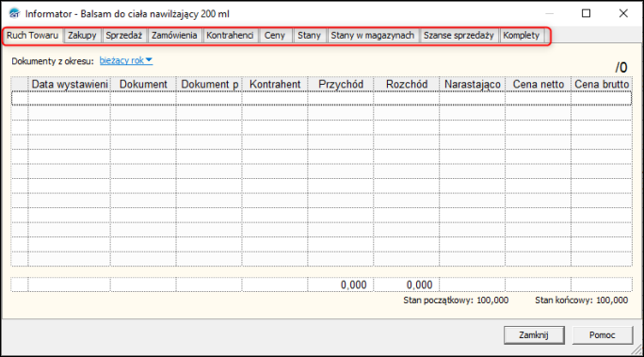
Task: Click the Cena netto column header
Action: coord(538,84)
